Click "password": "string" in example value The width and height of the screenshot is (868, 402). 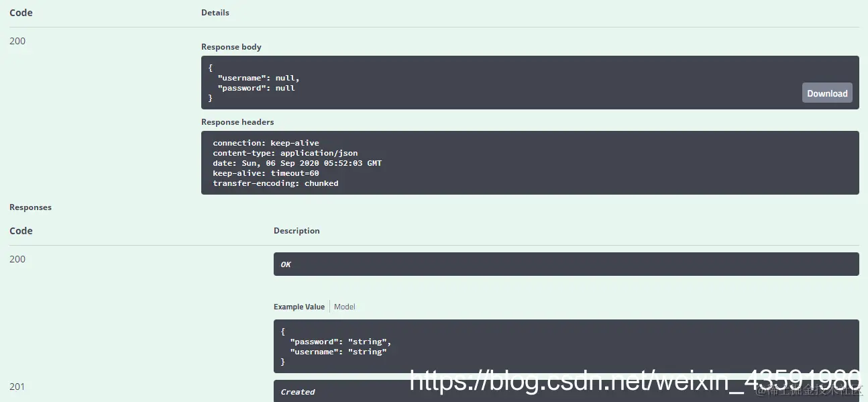click(x=341, y=342)
